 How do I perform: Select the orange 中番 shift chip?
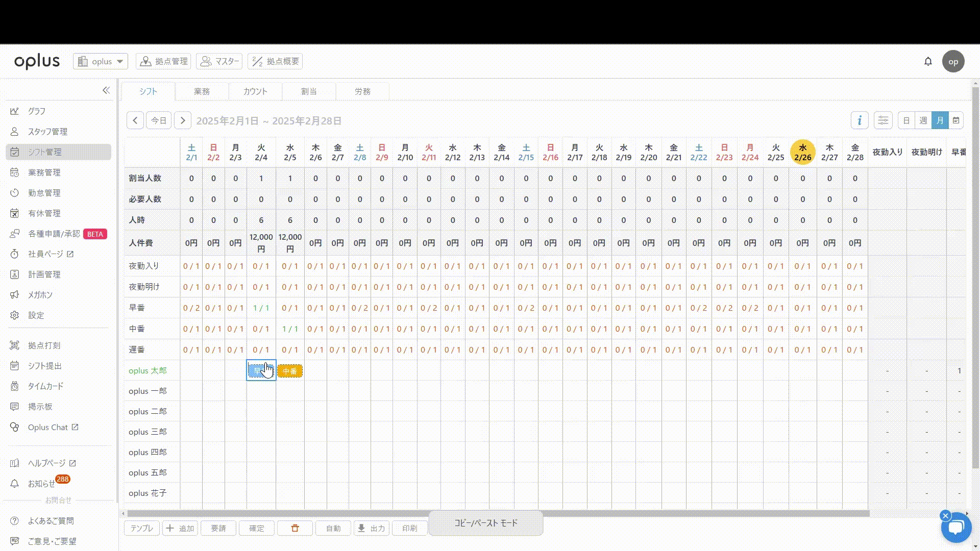click(x=290, y=371)
